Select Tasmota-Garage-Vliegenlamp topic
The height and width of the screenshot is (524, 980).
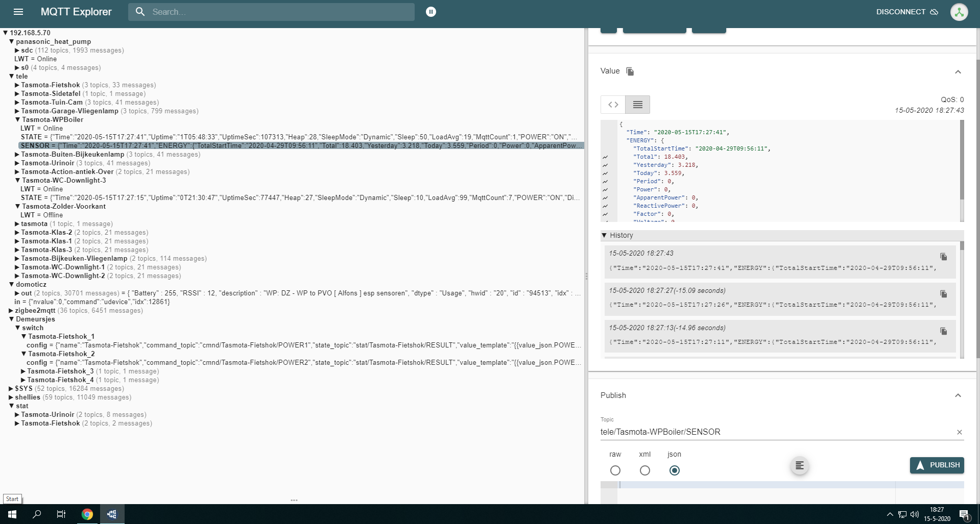click(69, 111)
